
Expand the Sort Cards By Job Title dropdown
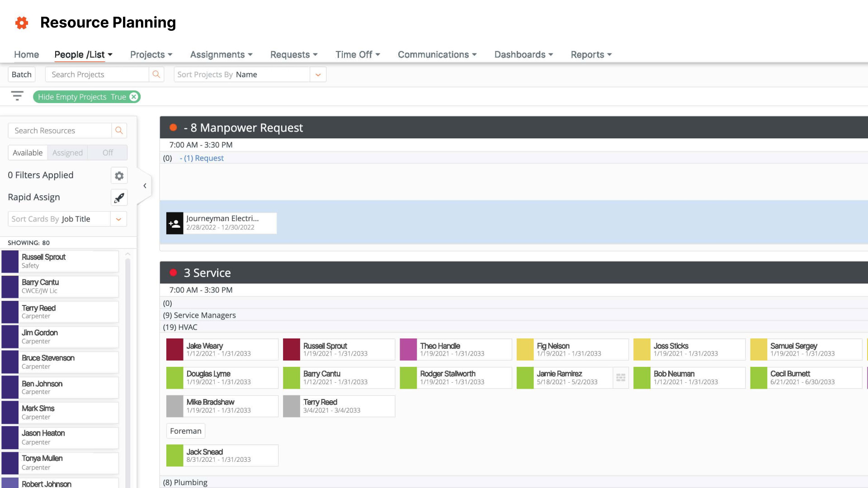pyautogui.click(x=118, y=219)
